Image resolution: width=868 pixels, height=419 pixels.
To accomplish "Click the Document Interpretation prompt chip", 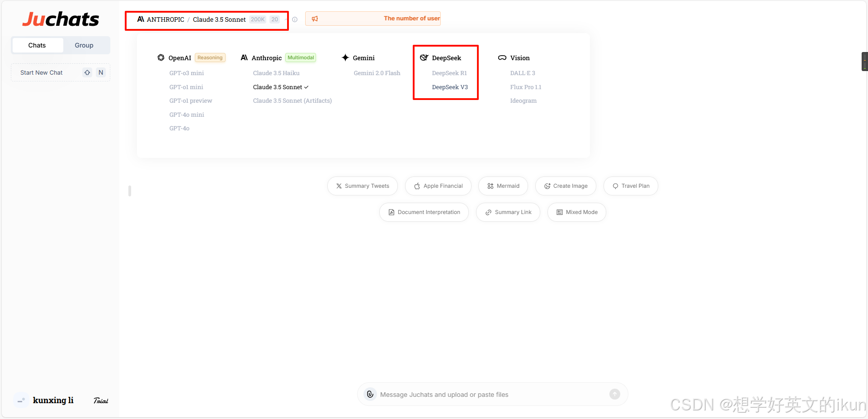I will click(x=424, y=212).
